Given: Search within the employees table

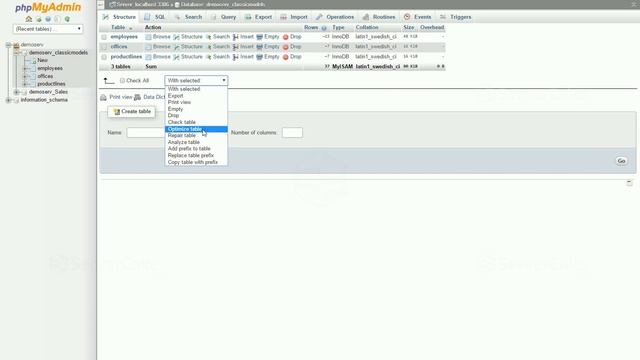Looking at the screenshot, I should 218,37.
